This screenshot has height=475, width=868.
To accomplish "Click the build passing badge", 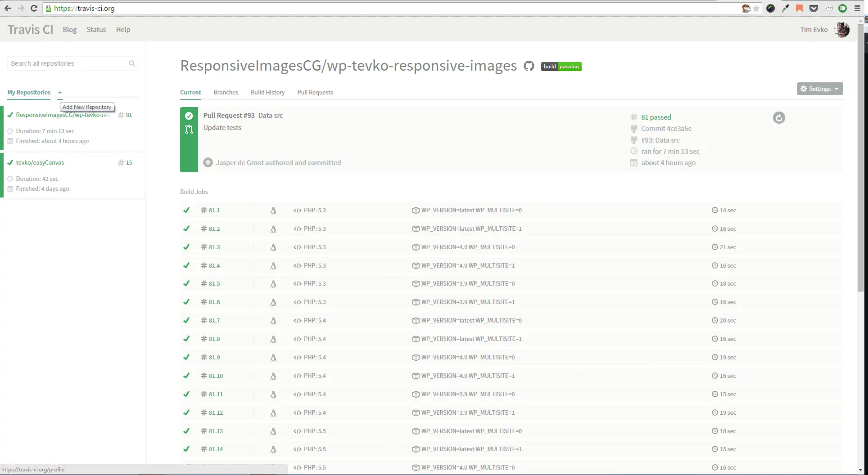I will pos(561,66).
